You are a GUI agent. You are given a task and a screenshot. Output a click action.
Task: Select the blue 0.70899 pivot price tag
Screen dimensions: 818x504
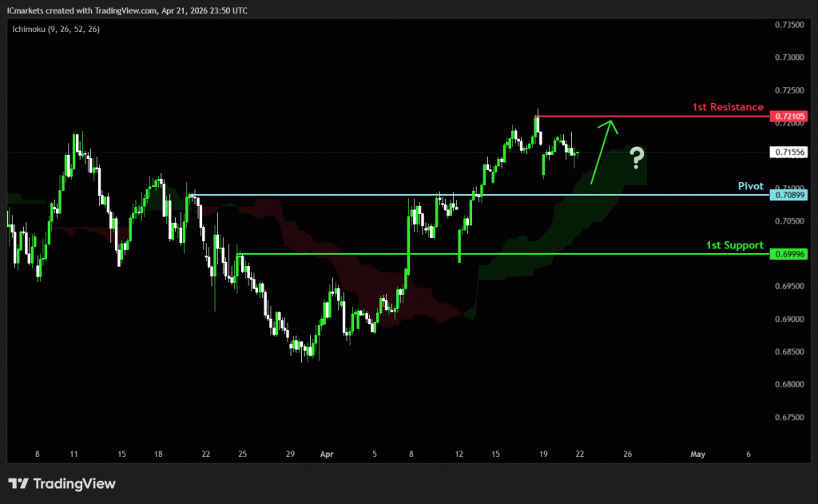[x=788, y=195]
